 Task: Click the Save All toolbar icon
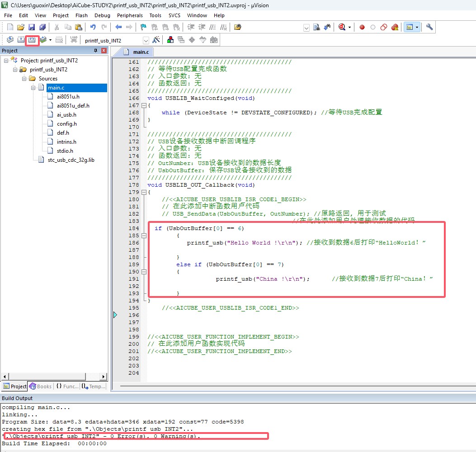(x=42, y=27)
